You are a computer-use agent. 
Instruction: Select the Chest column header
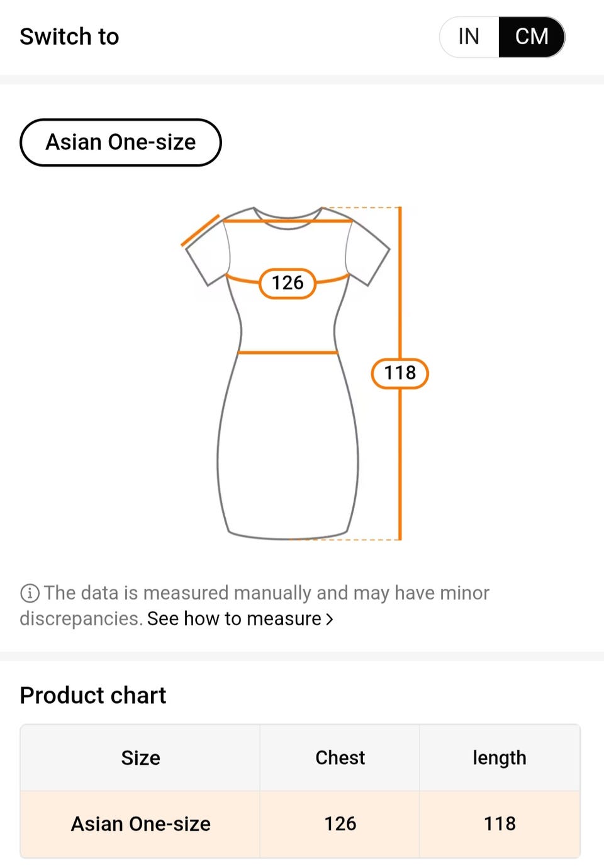click(340, 758)
